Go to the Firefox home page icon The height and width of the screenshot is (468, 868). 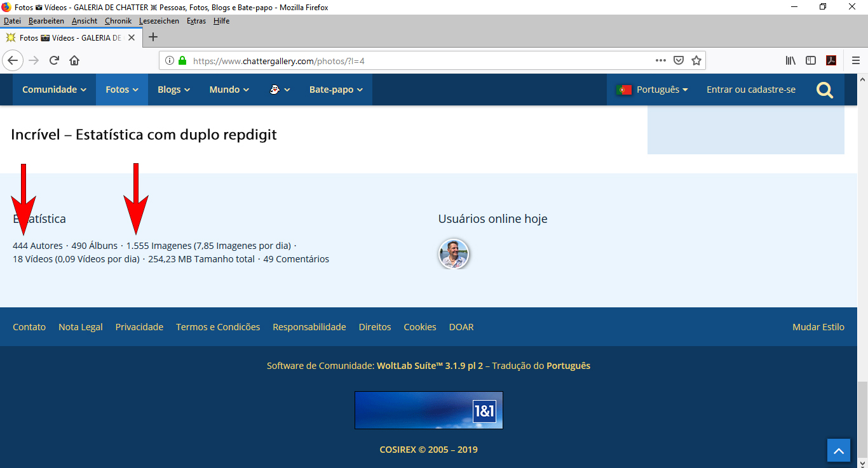(74, 60)
